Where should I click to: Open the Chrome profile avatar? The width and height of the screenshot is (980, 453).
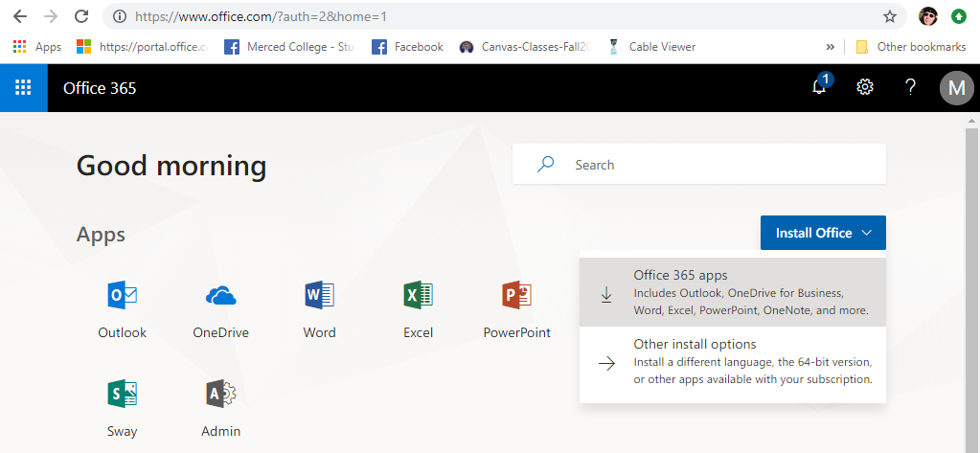928,17
